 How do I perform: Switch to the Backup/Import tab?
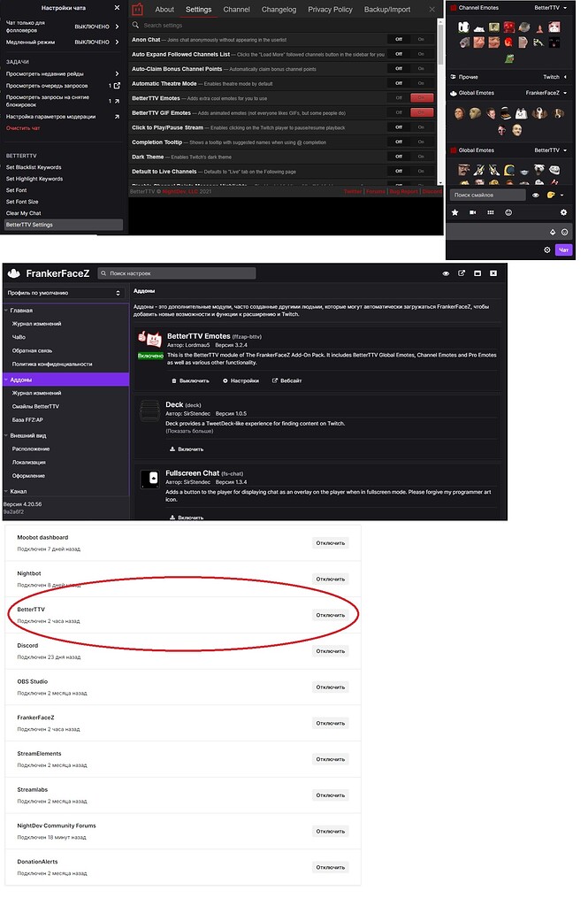[x=387, y=9]
